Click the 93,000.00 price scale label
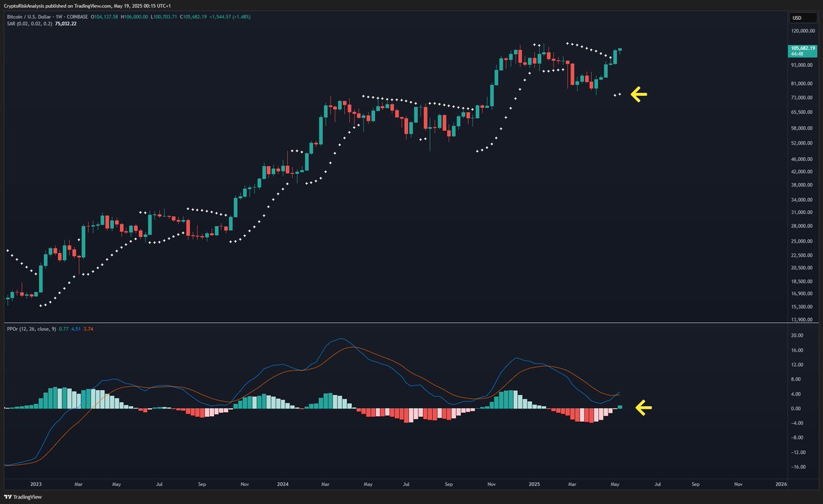 pos(803,65)
